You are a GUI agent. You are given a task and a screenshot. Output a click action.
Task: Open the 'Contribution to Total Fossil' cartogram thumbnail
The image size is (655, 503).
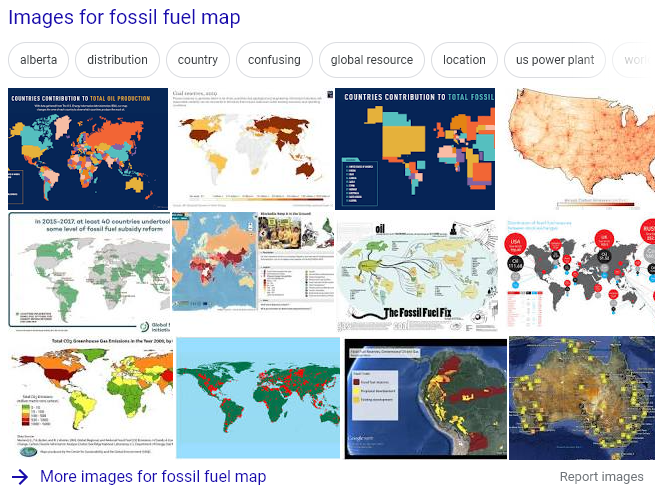(x=415, y=149)
